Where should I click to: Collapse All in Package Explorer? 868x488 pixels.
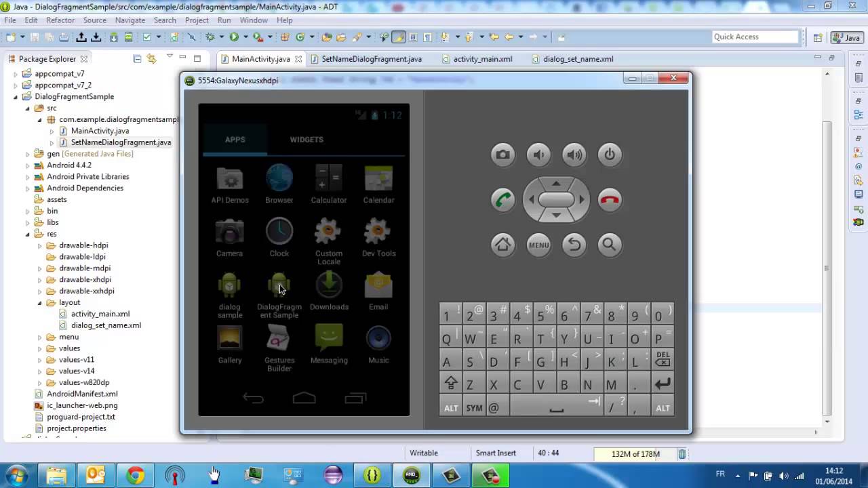[137, 59]
